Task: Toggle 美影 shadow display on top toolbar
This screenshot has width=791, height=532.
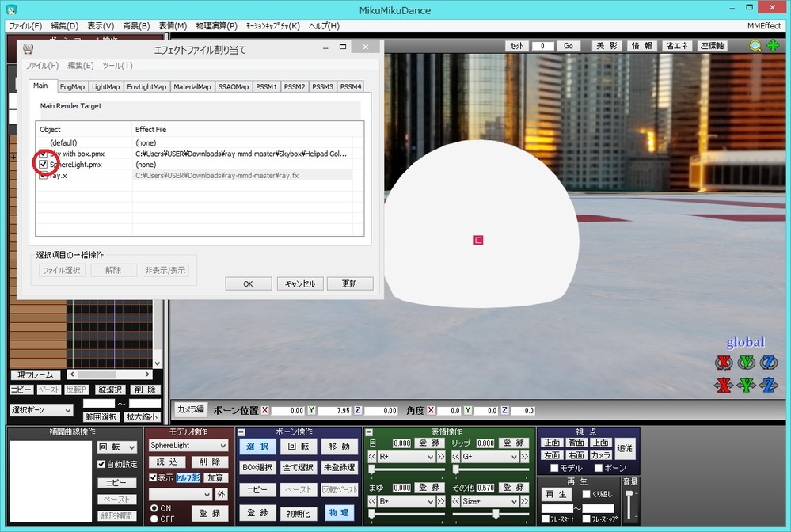Action: tap(606, 46)
